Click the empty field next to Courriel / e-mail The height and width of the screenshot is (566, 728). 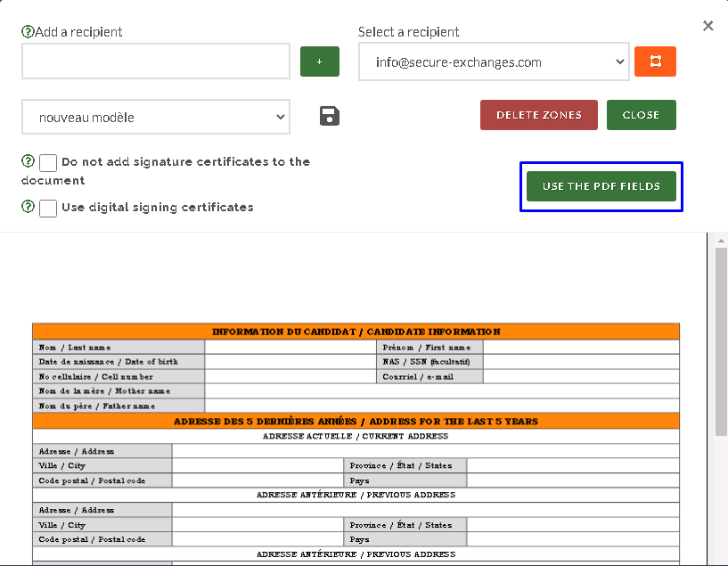[581, 376]
